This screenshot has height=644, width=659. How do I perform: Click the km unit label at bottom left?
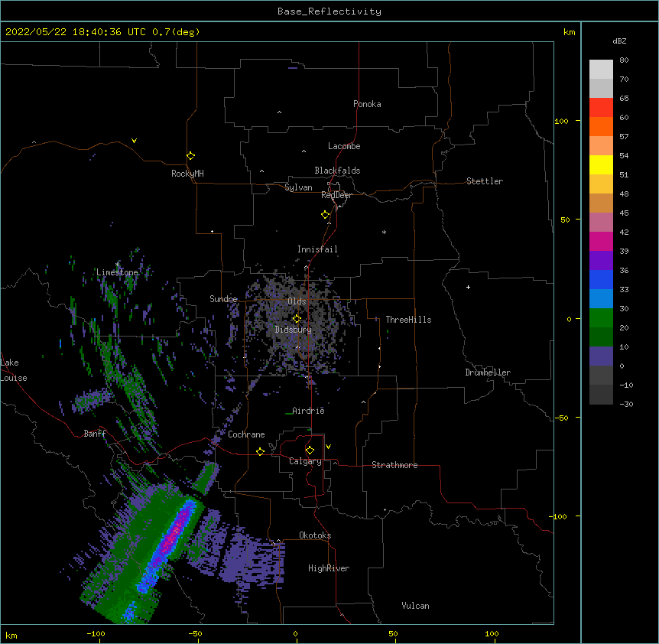pyautogui.click(x=11, y=636)
